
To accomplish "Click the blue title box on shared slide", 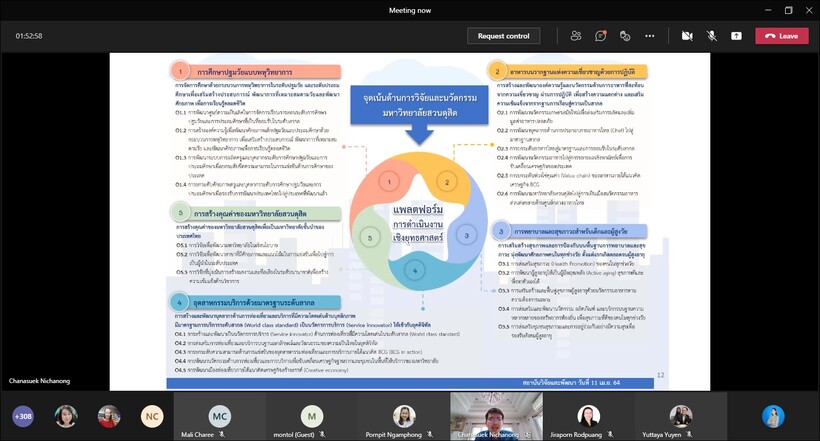I will point(419,105).
